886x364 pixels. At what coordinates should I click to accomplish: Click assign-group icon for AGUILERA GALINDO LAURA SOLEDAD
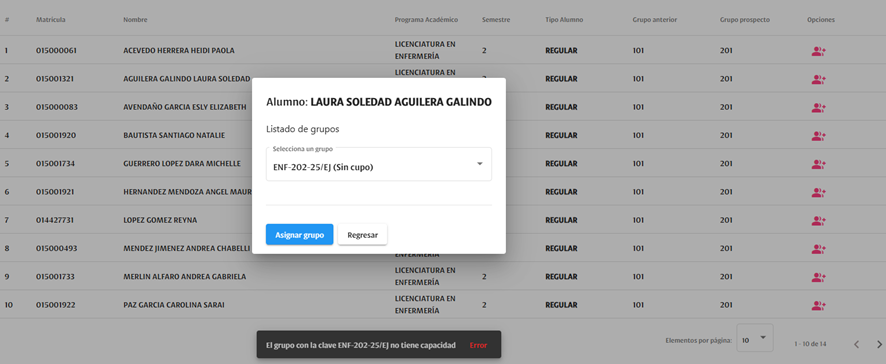tap(819, 79)
